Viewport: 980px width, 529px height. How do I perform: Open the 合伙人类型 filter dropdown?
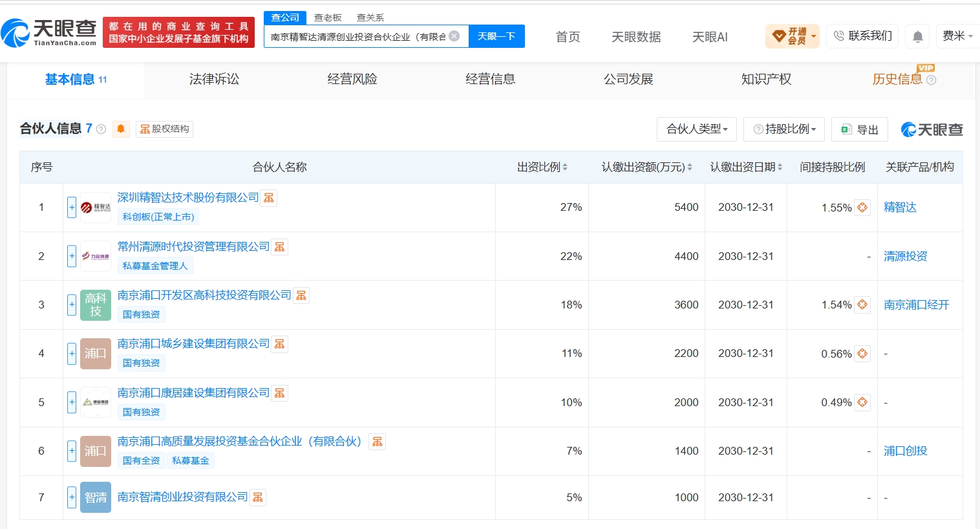(x=697, y=129)
